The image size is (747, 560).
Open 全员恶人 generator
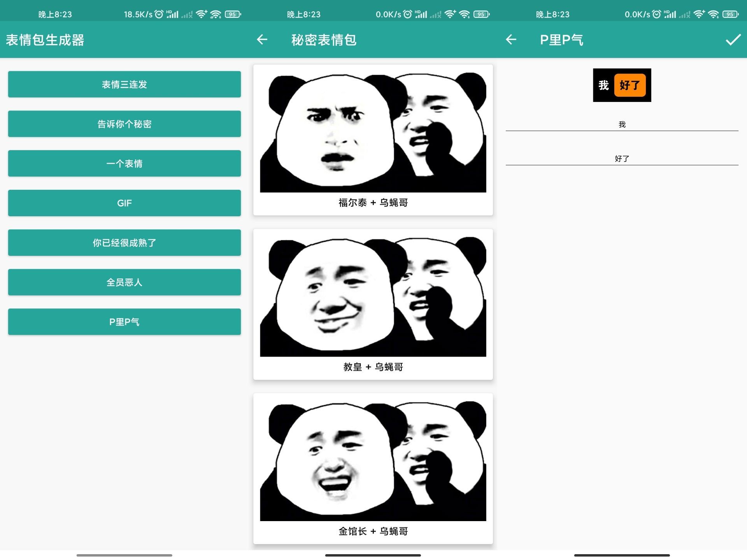[124, 282]
